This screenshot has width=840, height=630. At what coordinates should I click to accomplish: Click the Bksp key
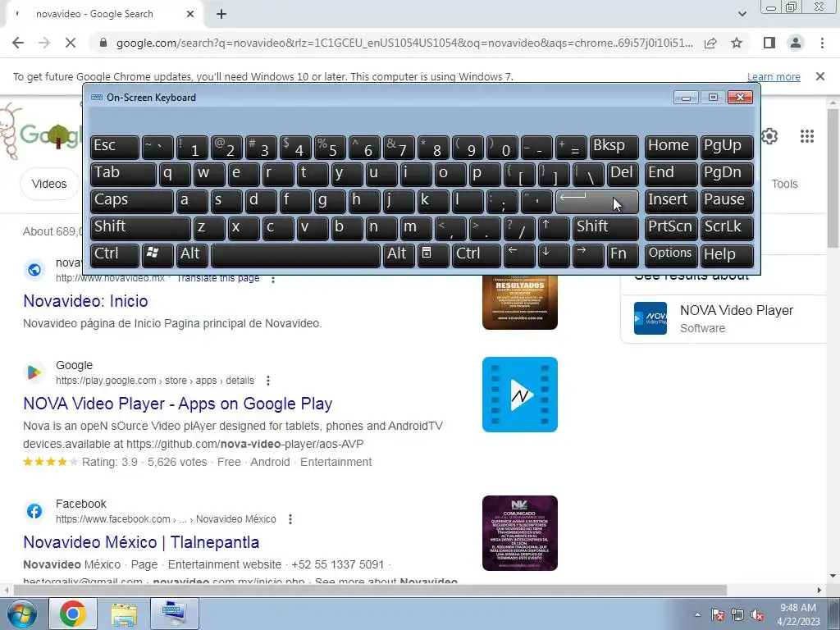pyautogui.click(x=614, y=148)
